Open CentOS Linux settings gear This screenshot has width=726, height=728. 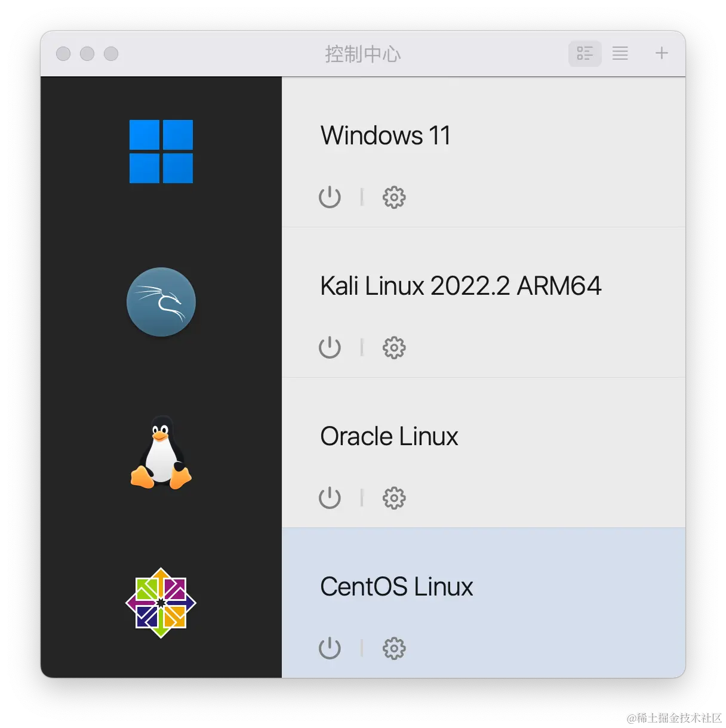394,648
